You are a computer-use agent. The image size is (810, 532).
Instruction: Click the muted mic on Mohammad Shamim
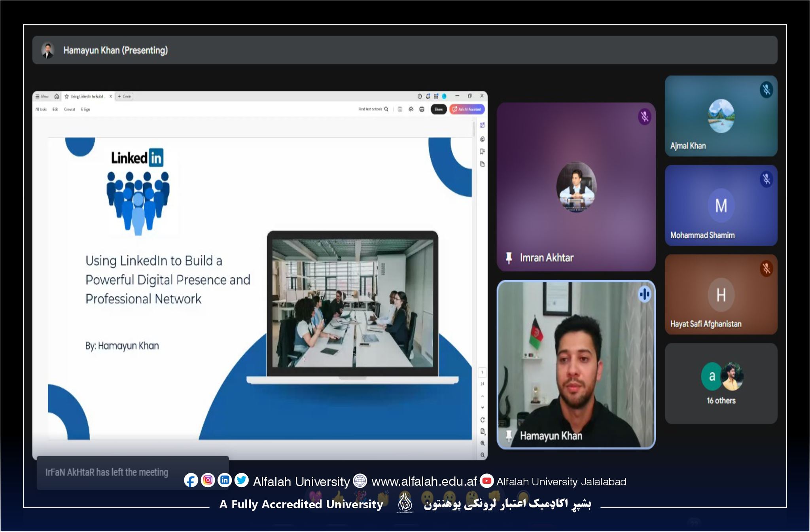pos(766,179)
